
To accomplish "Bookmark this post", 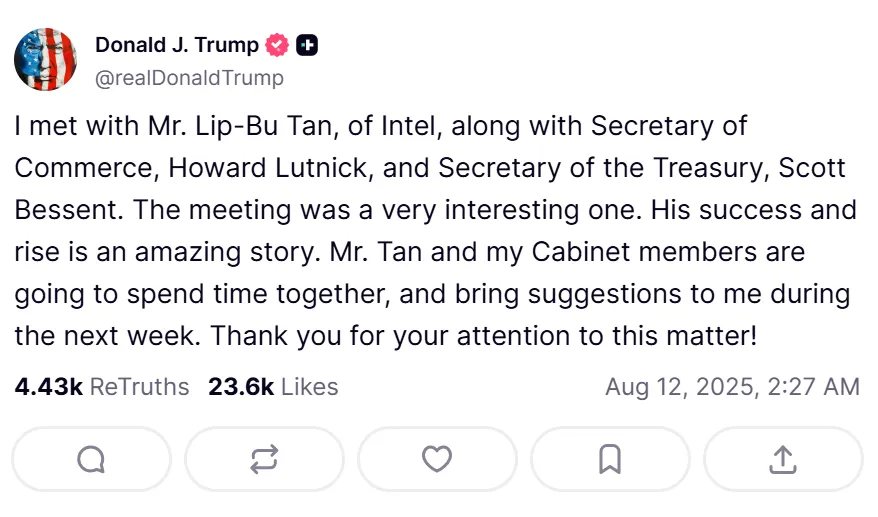I will tap(610, 459).
